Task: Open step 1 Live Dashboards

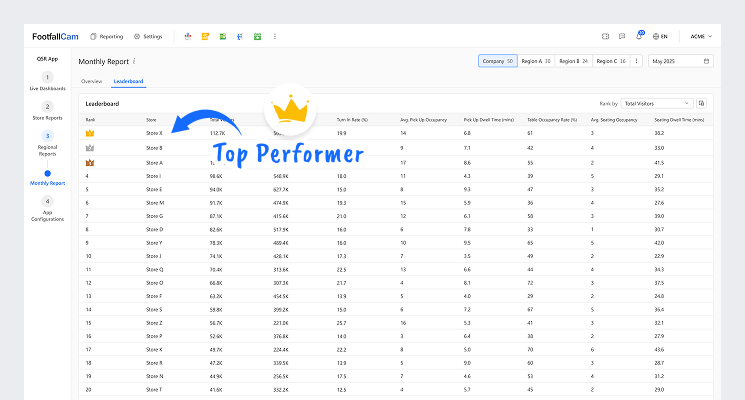Action: (x=48, y=81)
